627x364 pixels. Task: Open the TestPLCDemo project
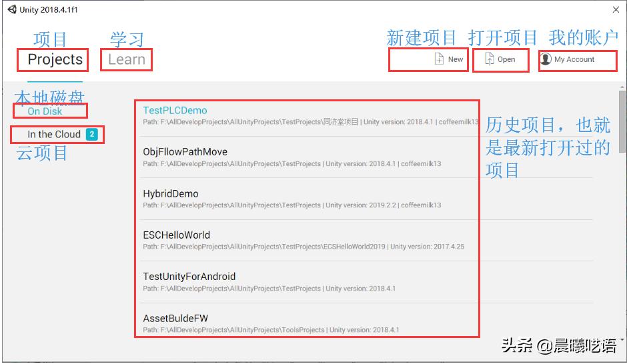click(x=175, y=110)
